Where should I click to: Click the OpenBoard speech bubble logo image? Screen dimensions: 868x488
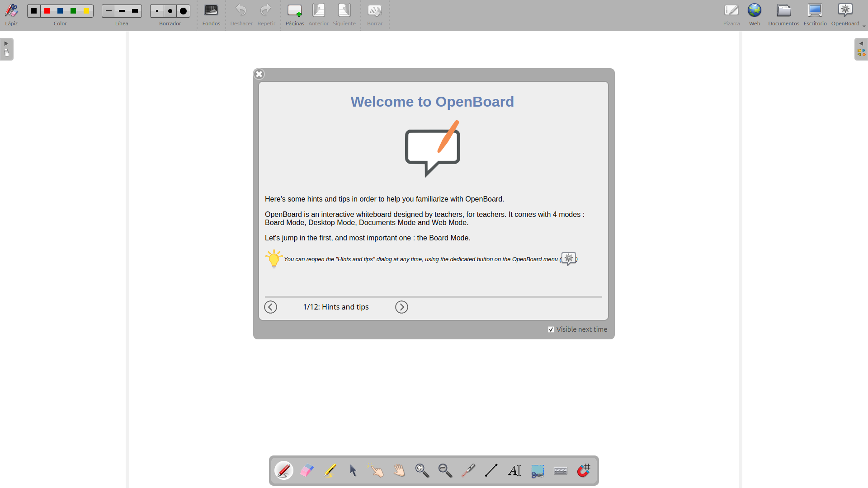(433, 149)
